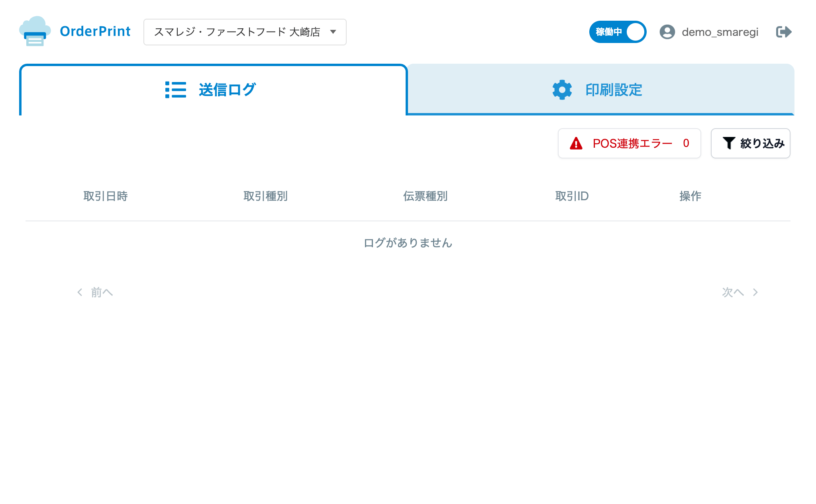Image resolution: width=816 pixels, height=504 pixels.
Task: Click the logout arrow icon
Action: pyautogui.click(x=784, y=32)
